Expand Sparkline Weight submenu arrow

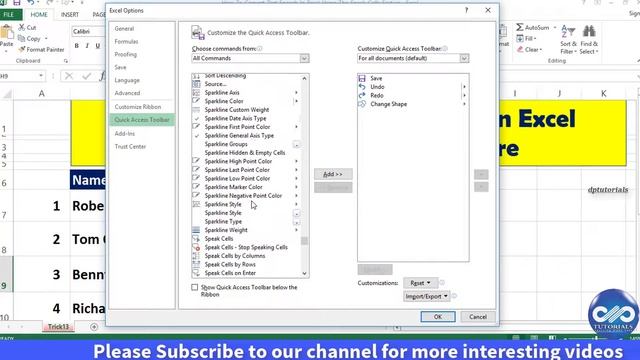pyautogui.click(x=296, y=230)
